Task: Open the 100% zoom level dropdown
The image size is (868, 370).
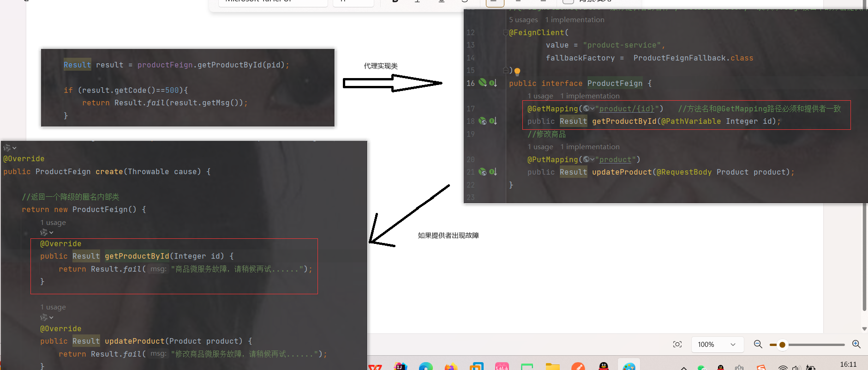Action: pyautogui.click(x=717, y=345)
